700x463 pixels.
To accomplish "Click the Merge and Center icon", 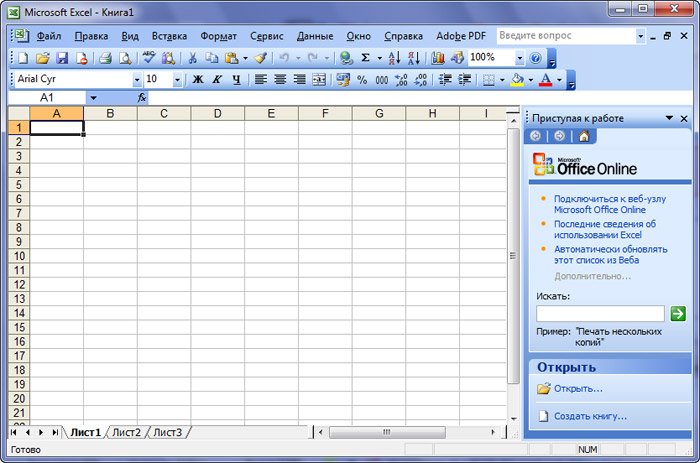I will pyautogui.click(x=319, y=80).
